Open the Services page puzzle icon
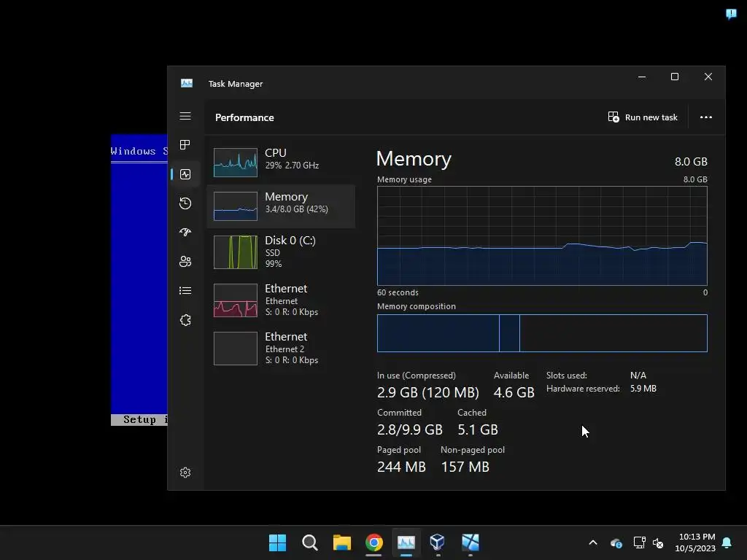The height and width of the screenshot is (560, 747). pos(185,320)
